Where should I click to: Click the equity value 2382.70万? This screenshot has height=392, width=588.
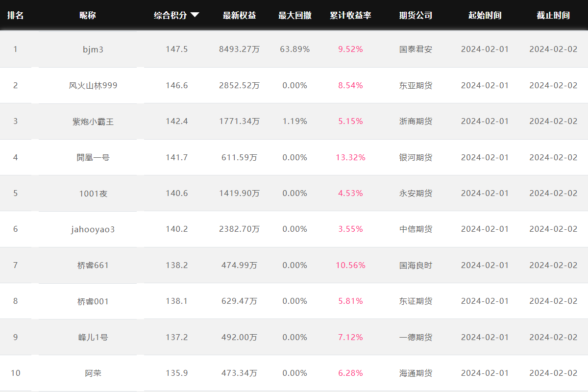click(240, 229)
